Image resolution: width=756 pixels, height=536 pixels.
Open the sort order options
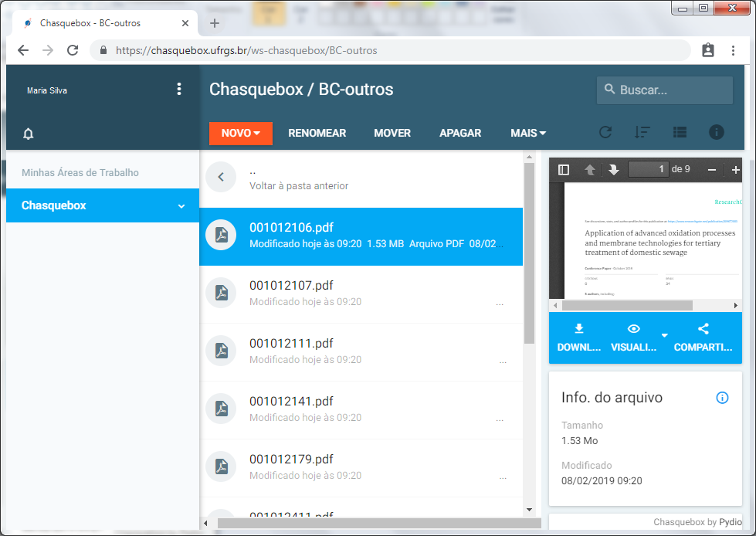point(642,132)
